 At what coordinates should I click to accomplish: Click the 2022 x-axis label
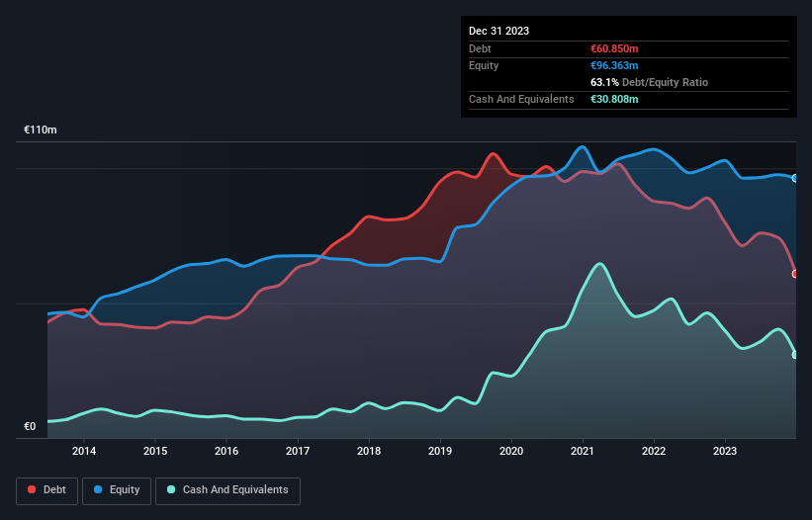654,451
